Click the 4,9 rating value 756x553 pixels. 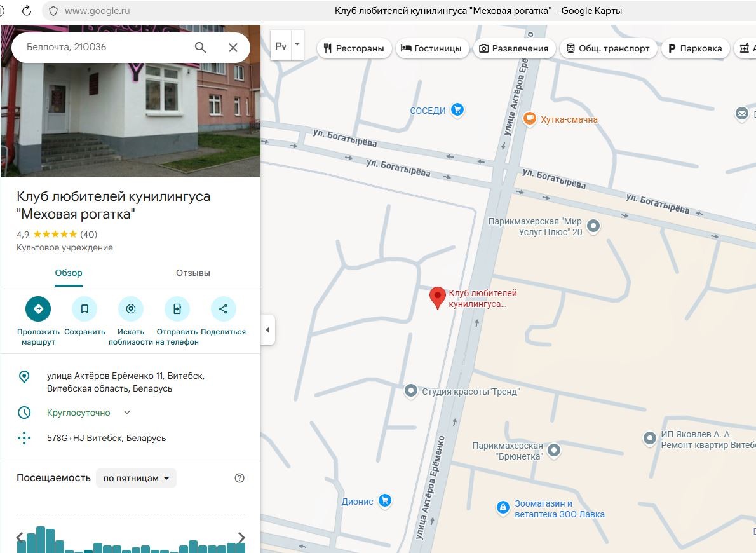(x=23, y=235)
